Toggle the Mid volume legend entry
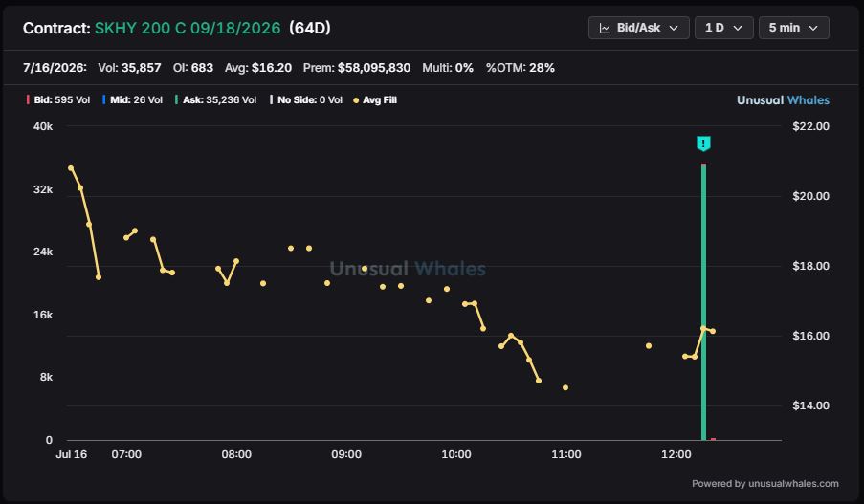Image resolution: width=864 pixels, height=504 pixels. [x=133, y=100]
